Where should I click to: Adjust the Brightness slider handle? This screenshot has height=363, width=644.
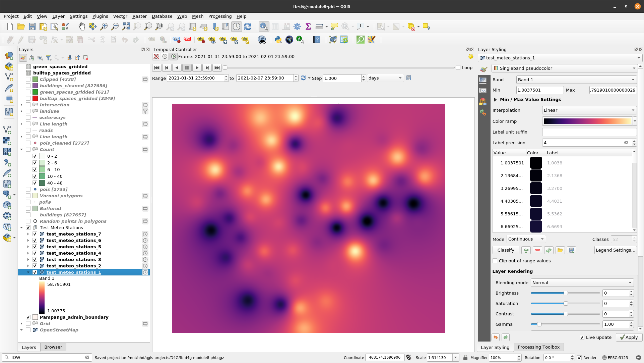pyautogui.click(x=566, y=293)
